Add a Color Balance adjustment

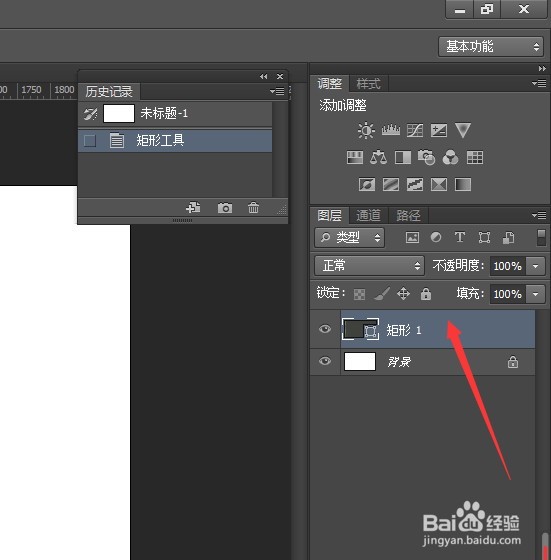pos(379,158)
